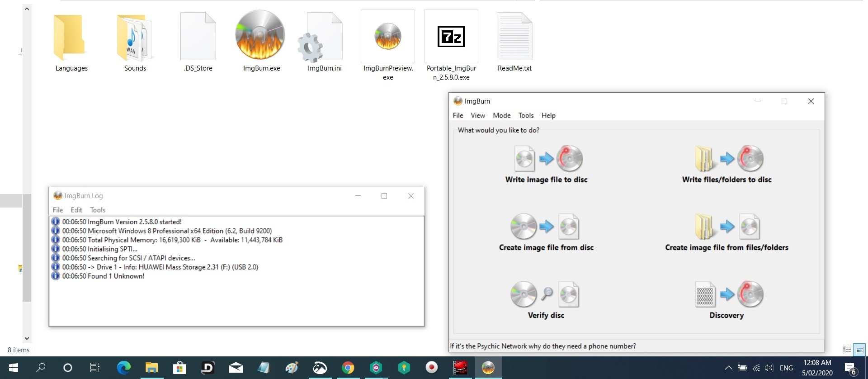Launch Google Chrome from taskbar
Screen dimensions: 868x379
point(348,368)
